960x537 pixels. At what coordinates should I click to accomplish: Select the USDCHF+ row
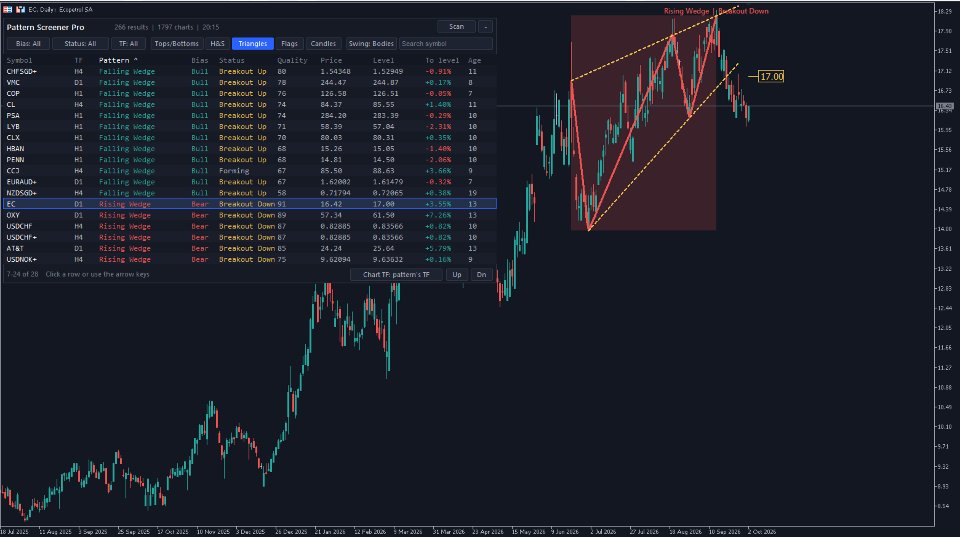point(249,238)
